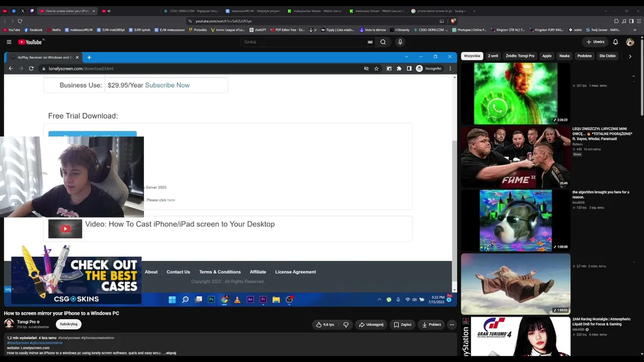
Task: Share the video with Udostępnij
Action: [x=371, y=325]
